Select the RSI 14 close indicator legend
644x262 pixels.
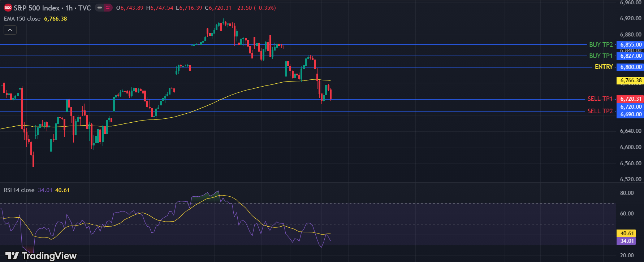[19, 190]
